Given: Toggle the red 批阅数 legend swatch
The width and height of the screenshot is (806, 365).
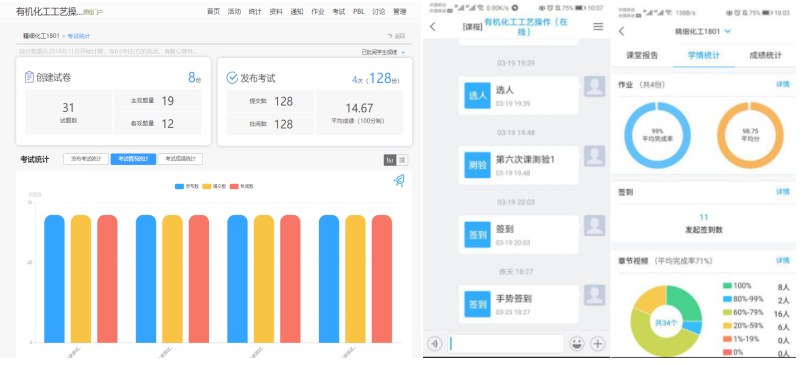Looking at the screenshot, I should tap(234, 187).
